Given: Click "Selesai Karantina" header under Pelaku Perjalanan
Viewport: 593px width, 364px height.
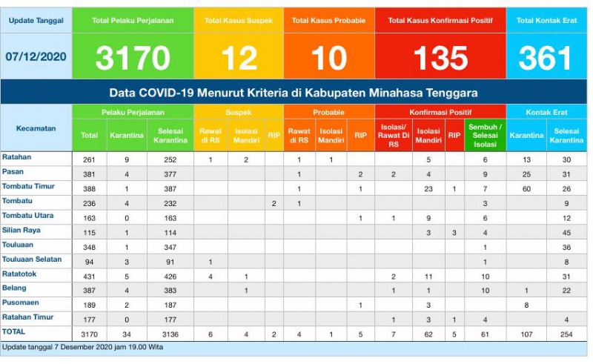Looking at the screenshot, I should click(x=170, y=135).
